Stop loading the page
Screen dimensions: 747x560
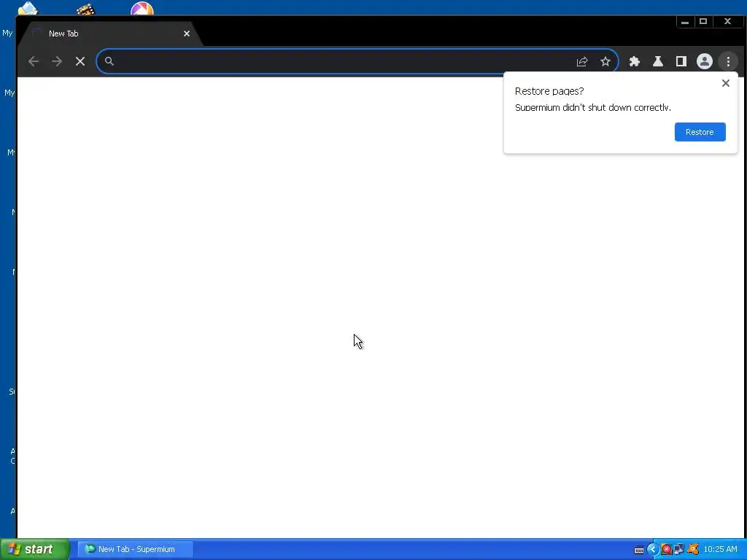point(80,61)
